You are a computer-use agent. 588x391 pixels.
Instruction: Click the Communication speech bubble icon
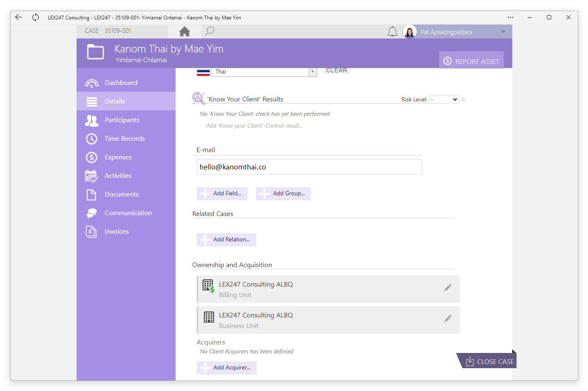91,213
